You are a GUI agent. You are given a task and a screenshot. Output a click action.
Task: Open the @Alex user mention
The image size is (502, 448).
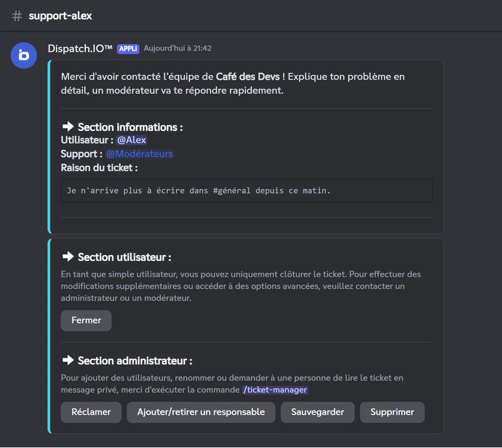tap(131, 140)
